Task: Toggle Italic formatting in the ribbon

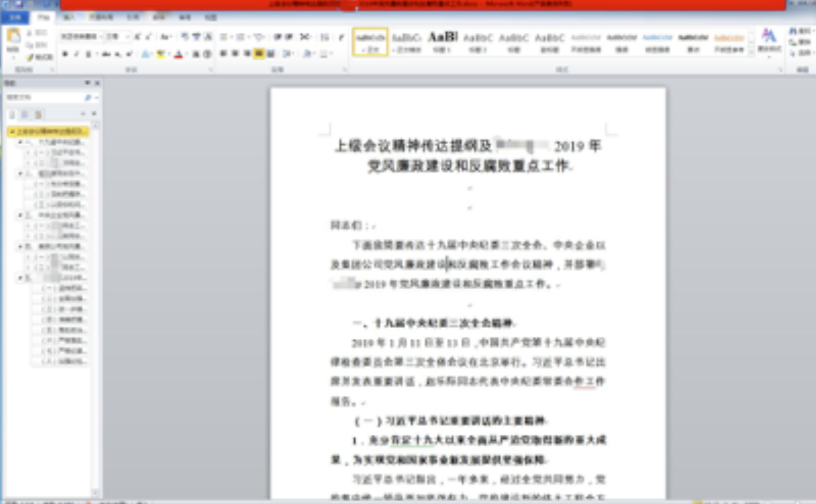Action: 76,54
